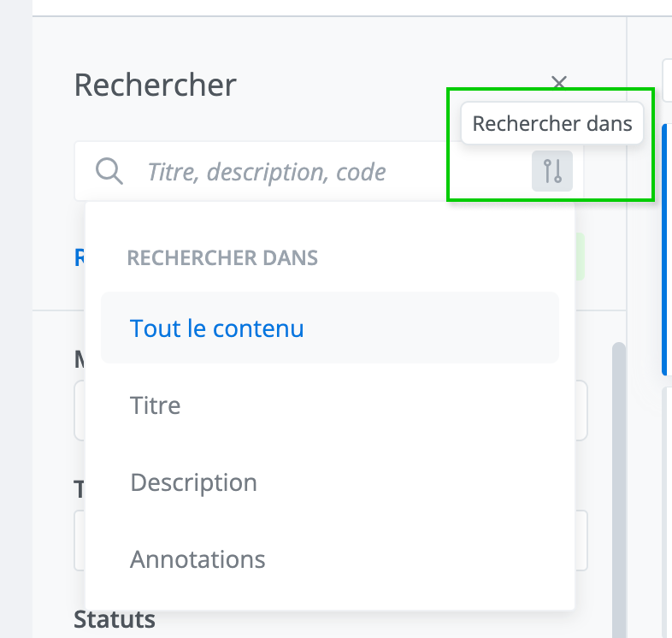Click the RECHERCHER DANS menu header
This screenshot has width=672, height=638.
pos(222,257)
